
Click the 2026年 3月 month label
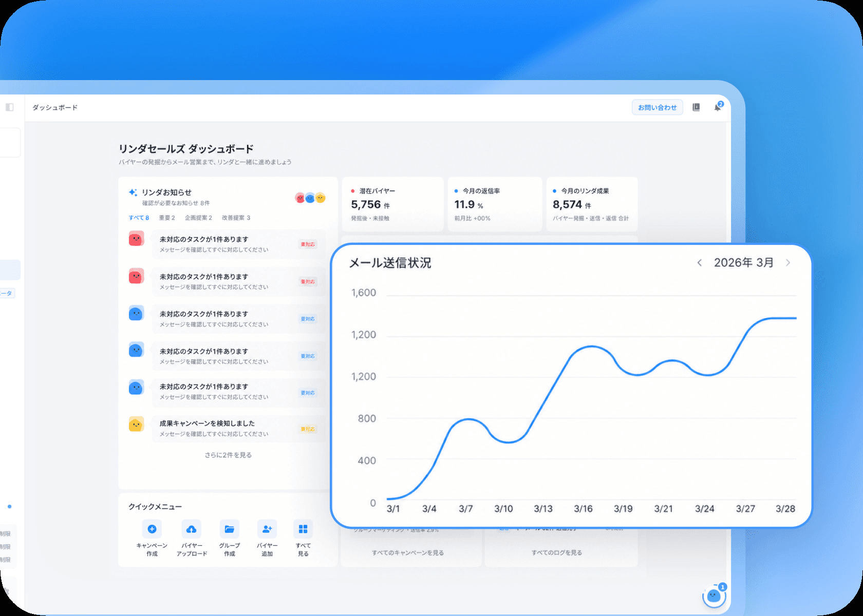(744, 263)
